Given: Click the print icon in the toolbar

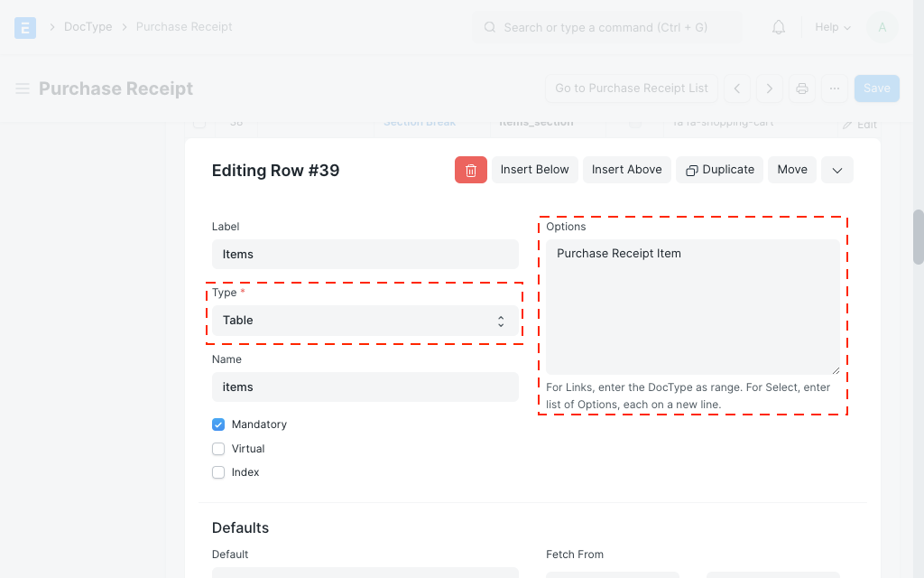Looking at the screenshot, I should tap(801, 89).
